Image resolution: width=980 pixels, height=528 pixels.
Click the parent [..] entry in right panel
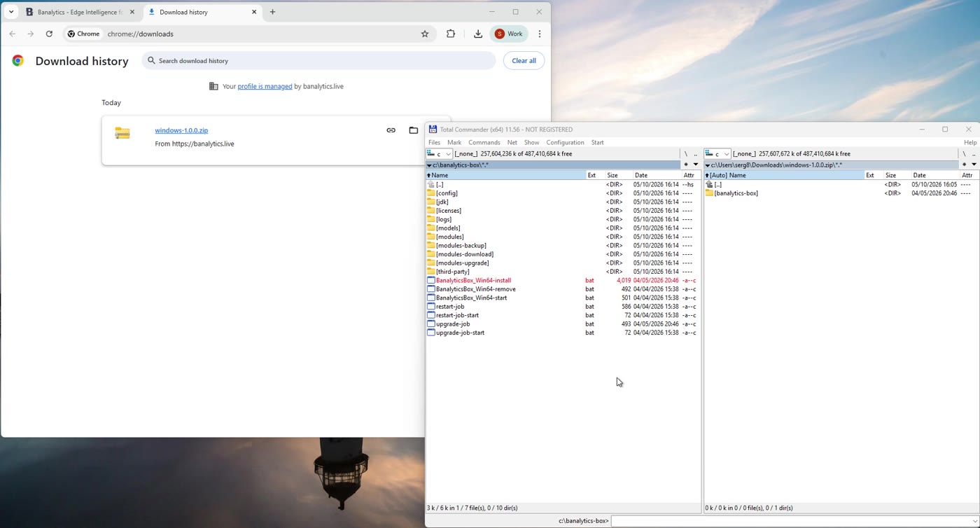click(717, 184)
